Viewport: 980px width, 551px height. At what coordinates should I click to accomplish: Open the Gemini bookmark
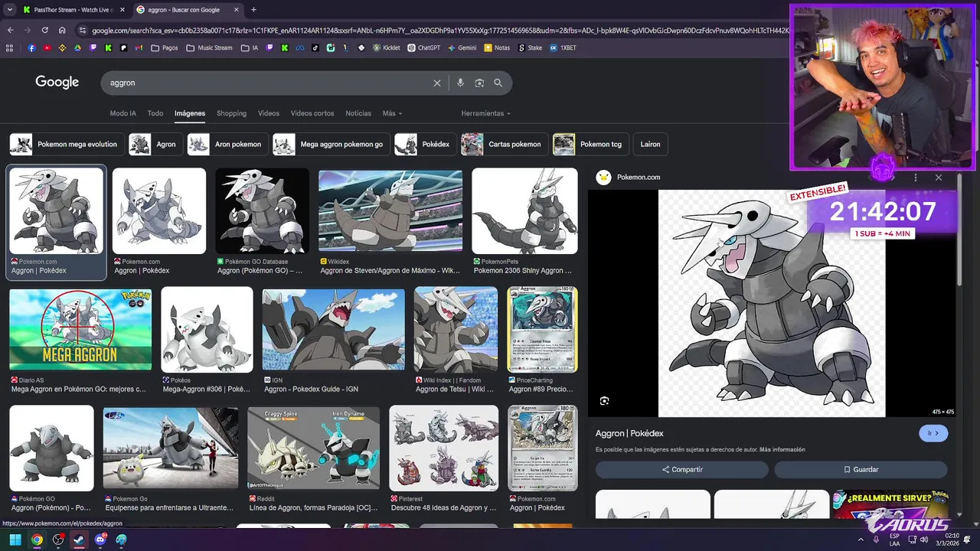pyautogui.click(x=462, y=47)
